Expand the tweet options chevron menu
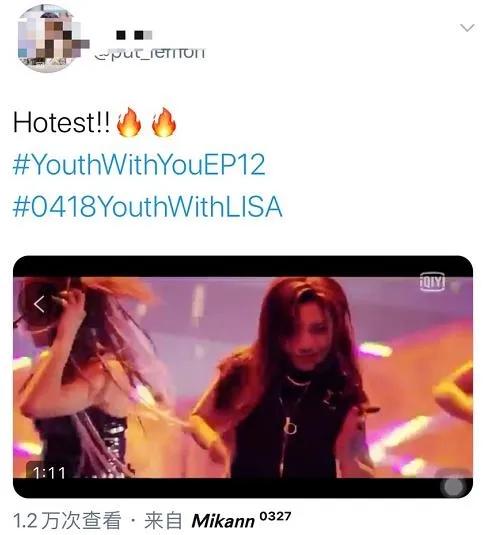The width and height of the screenshot is (488, 535). (467, 27)
